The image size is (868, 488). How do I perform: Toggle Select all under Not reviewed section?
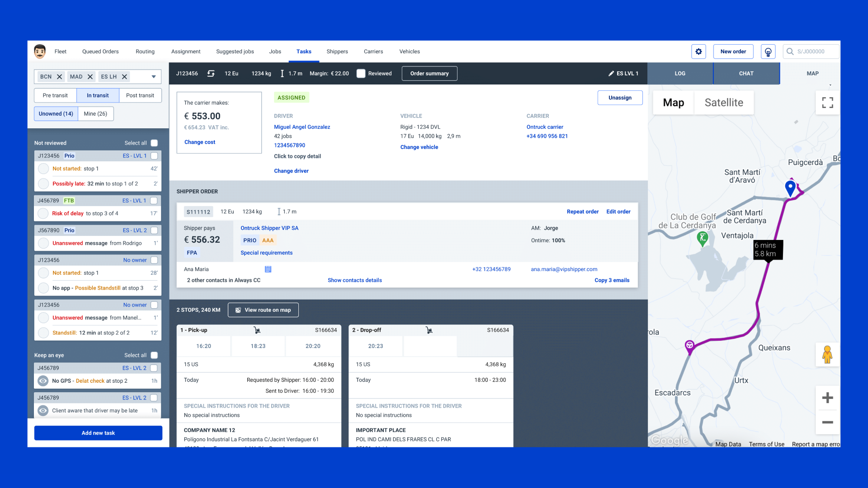(x=155, y=142)
